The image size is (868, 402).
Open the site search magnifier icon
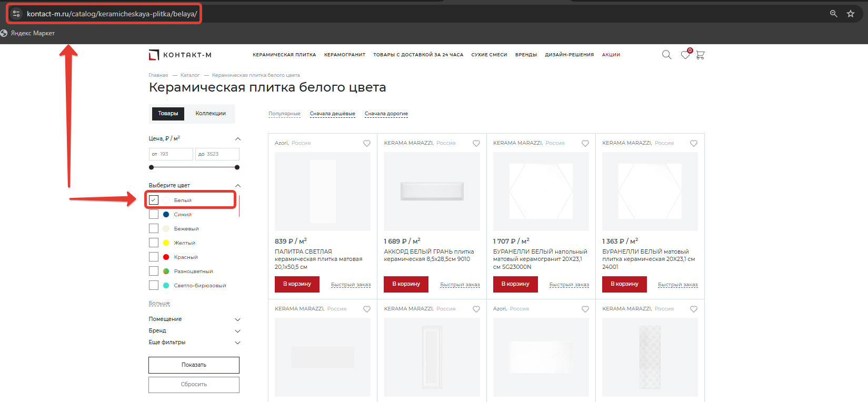point(666,55)
